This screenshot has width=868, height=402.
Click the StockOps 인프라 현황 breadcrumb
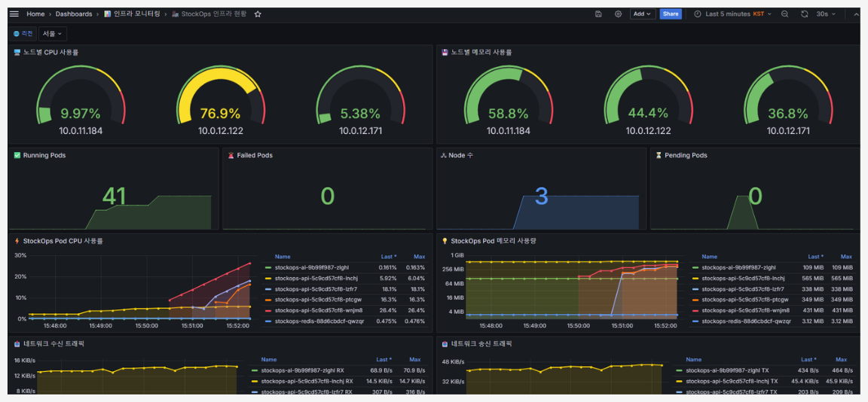209,14
